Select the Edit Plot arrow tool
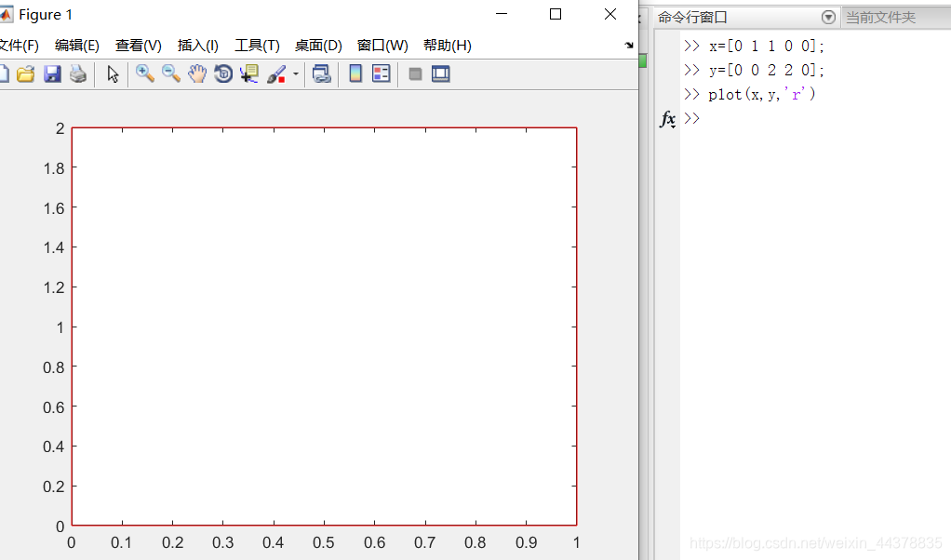Viewport: 951px width, 560px height. 113,73
